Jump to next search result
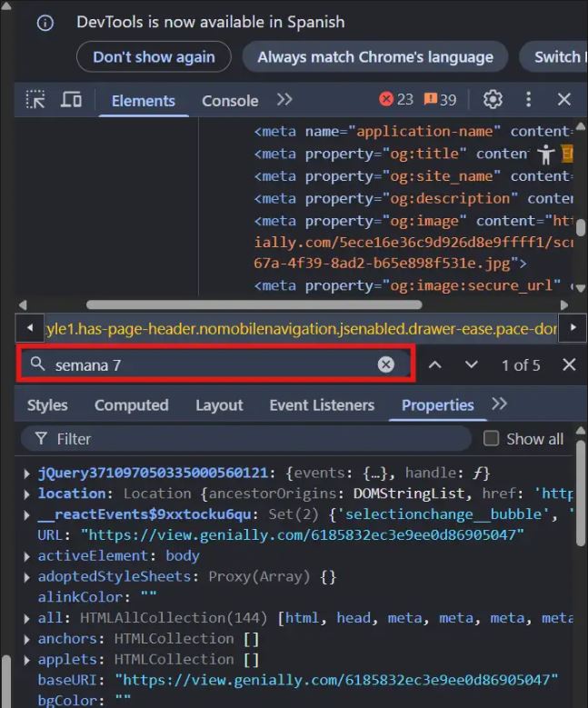588x708 pixels. 471,364
